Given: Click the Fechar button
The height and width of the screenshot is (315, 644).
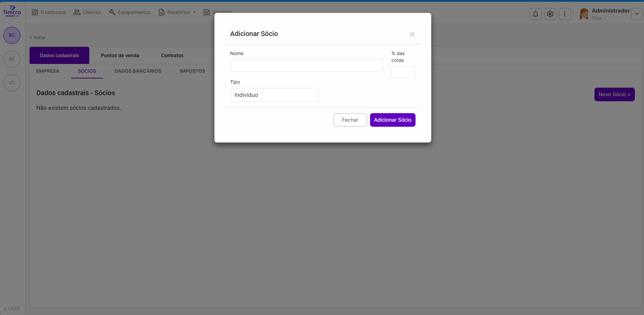Looking at the screenshot, I should 350,120.
